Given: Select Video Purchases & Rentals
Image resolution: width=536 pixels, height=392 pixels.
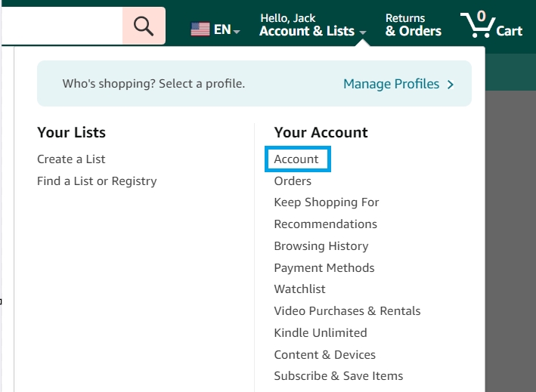Looking at the screenshot, I should click(x=347, y=311).
